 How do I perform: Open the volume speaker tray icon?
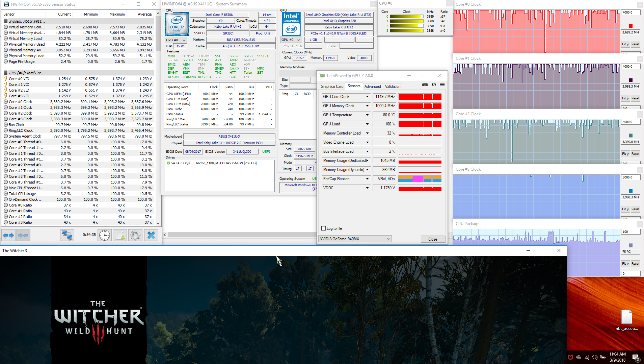(594, 357)
